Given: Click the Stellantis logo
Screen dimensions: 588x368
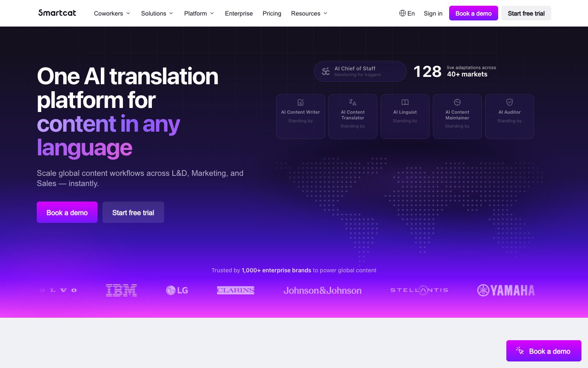Looking at the screenshot, I should click(x=419, y=290).
